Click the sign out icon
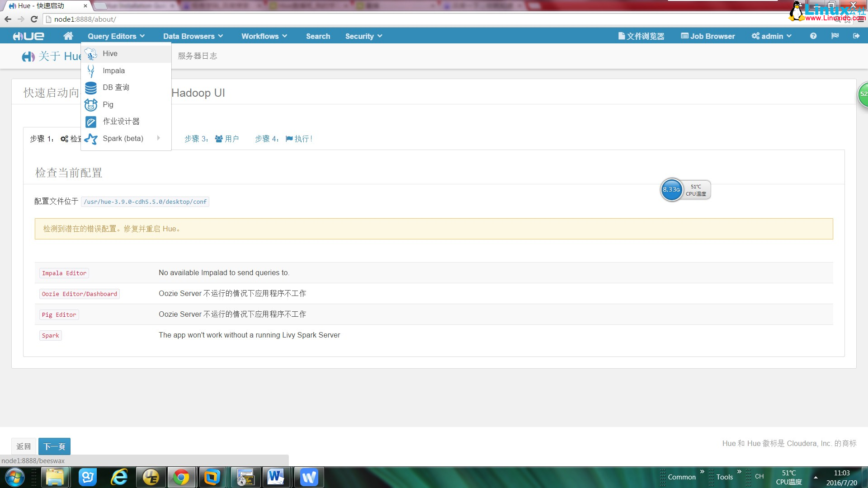 tap(856, 36)
